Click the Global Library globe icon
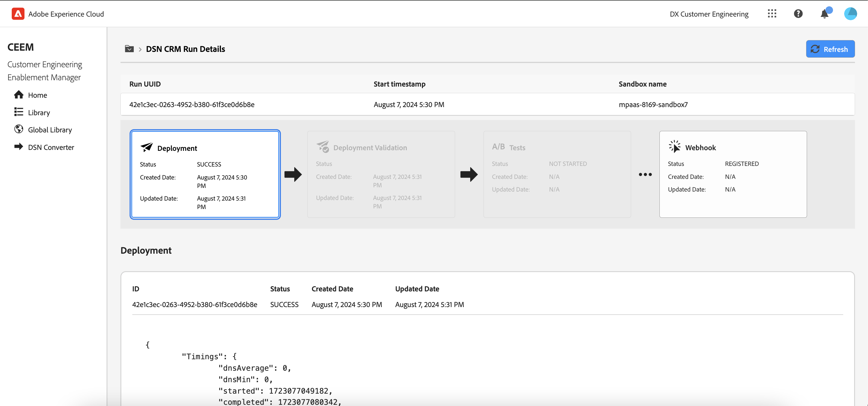868x406 pixels. coord(19,129)
